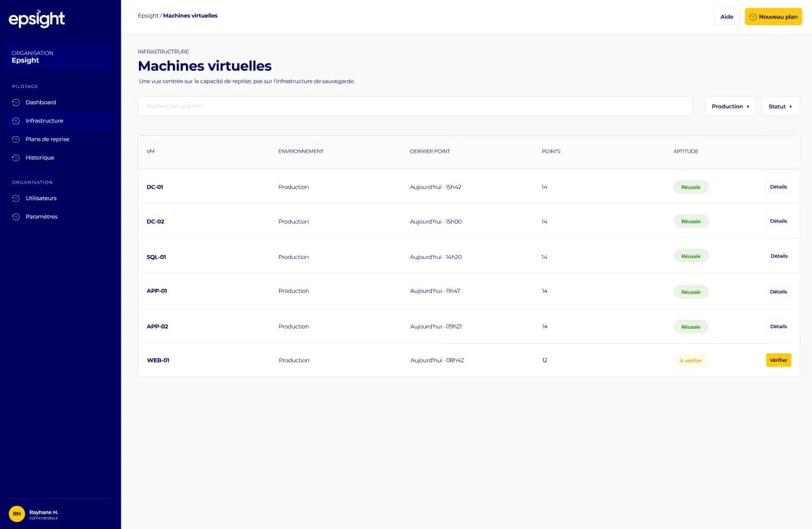Click the VM column header
This screenshot has width=812, height=529.
(x=150, y=151)
